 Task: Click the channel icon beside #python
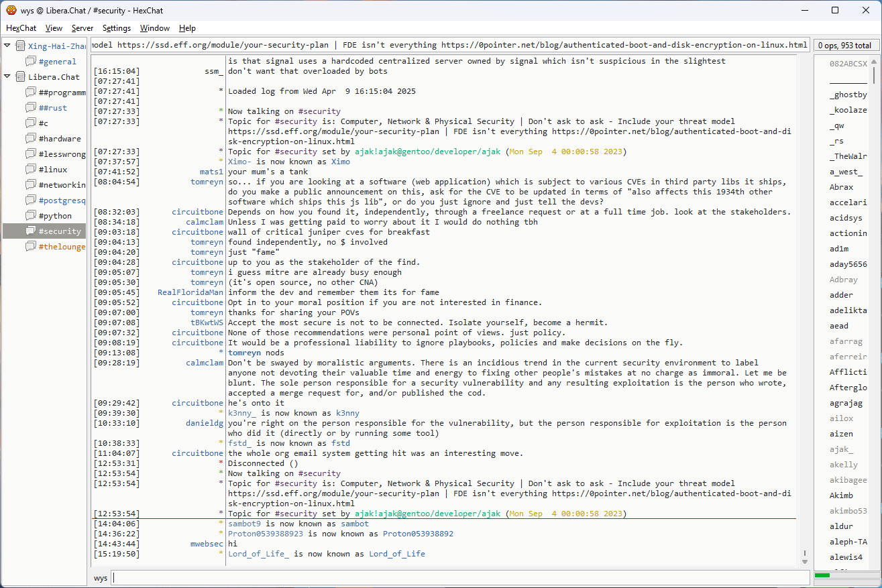tap(31, 216)
